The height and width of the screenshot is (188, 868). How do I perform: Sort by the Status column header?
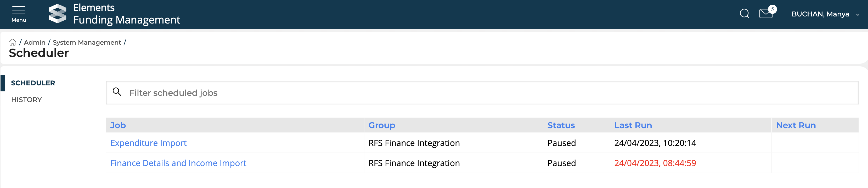(x=561, y=125)
